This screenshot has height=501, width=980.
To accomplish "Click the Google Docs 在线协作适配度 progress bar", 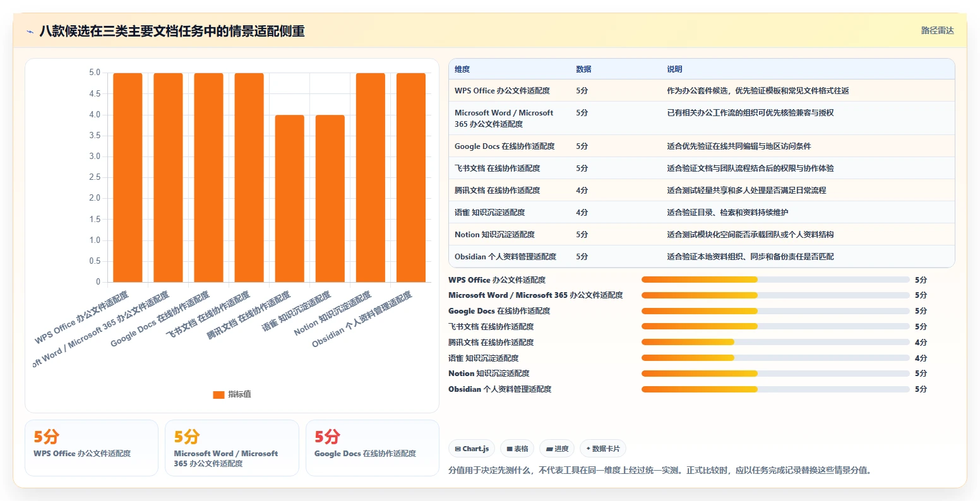I will [775, 311].
